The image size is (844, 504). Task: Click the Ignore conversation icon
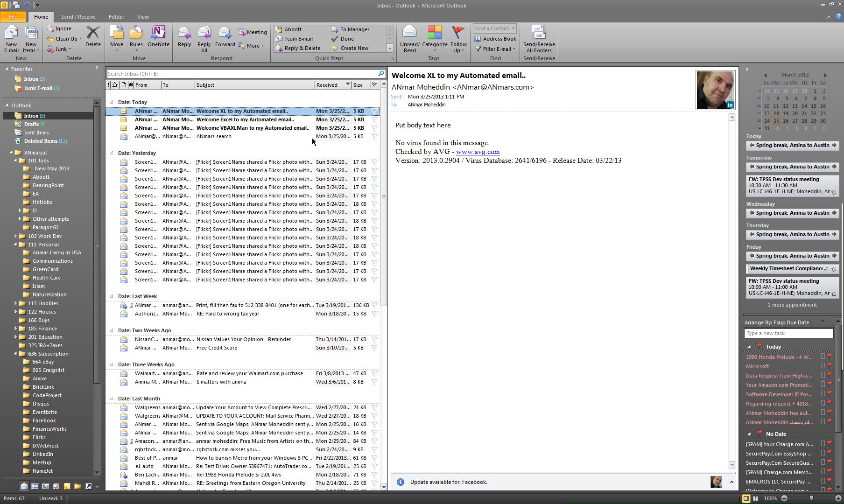coord(50,28)
